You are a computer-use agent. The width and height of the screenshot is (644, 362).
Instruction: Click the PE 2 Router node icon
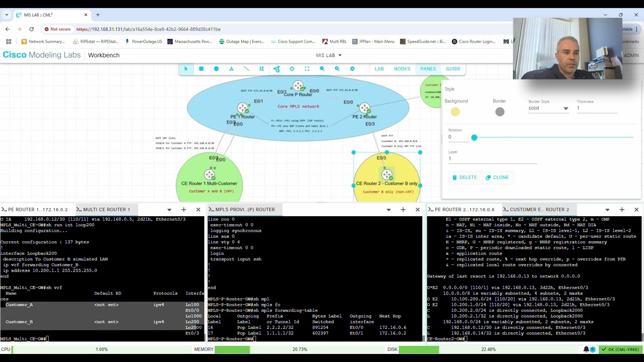pos(365,108)
